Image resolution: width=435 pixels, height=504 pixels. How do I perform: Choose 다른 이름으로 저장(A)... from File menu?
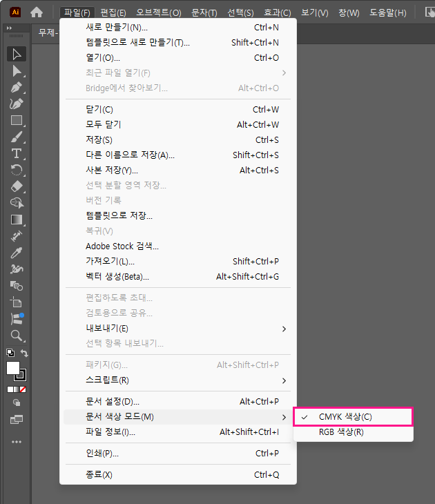tap(130, 155)
